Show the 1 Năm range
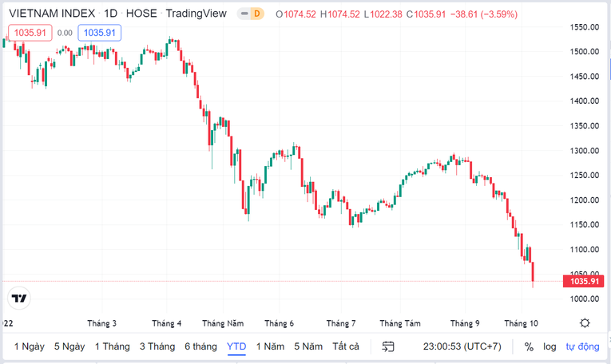 pyautogui.click(x=270, y=346)
